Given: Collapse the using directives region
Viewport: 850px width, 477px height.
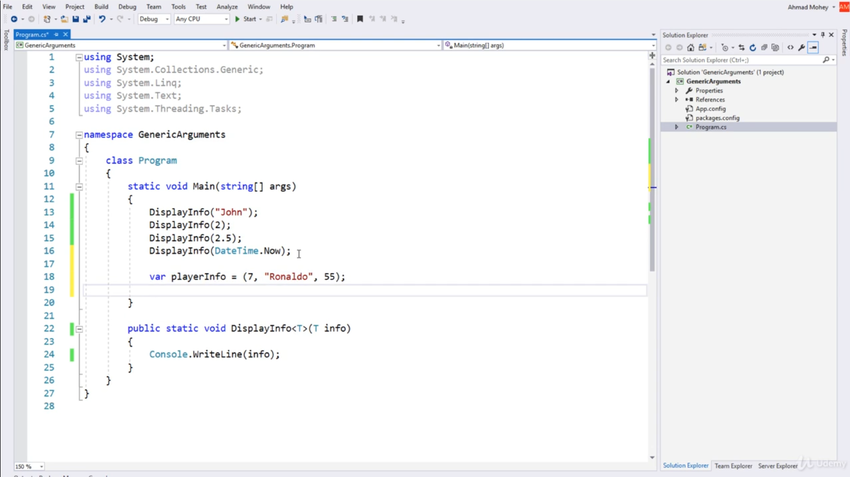Looking at the screenshot, I should click(x=79, y=57).
